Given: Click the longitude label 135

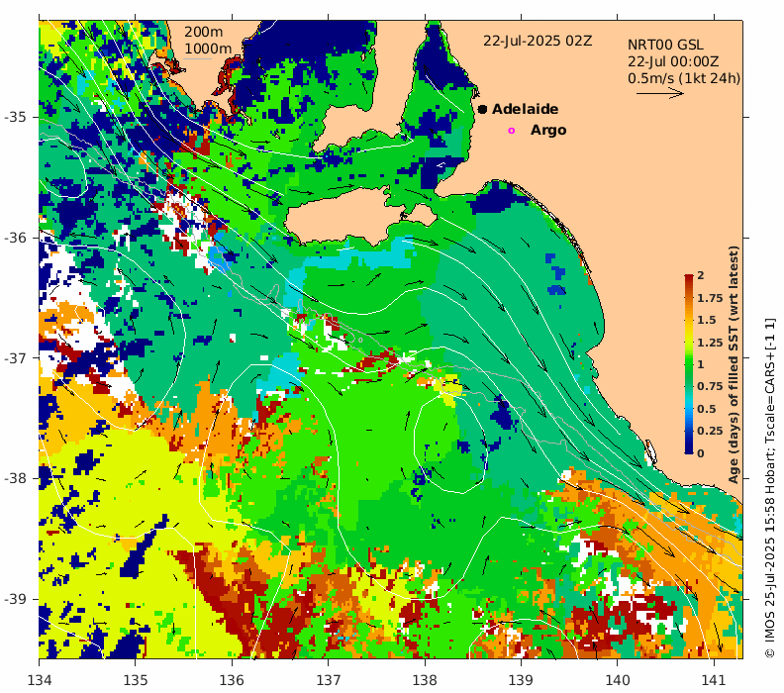Looking at the screenshot, I should point(136,680).
